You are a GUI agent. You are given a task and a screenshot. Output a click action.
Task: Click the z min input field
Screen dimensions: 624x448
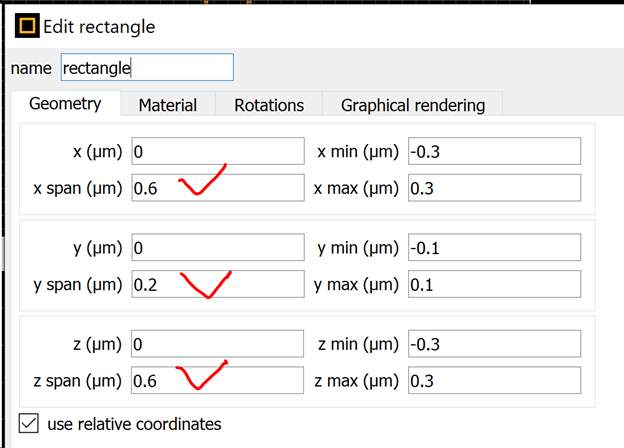coord(494,344)
